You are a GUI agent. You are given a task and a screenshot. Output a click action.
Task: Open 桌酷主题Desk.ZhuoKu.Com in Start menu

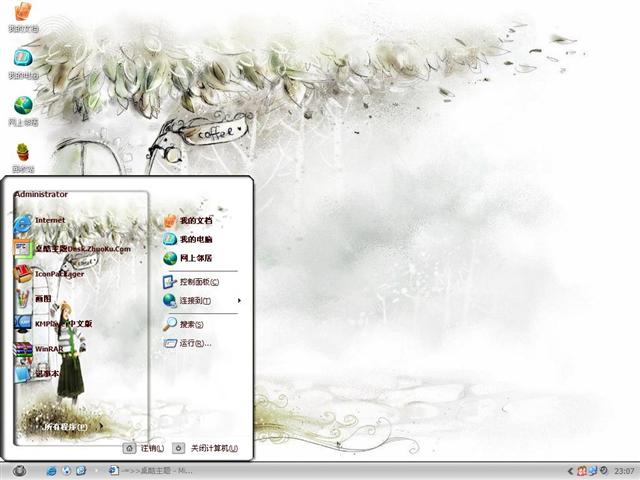(73, 248)
